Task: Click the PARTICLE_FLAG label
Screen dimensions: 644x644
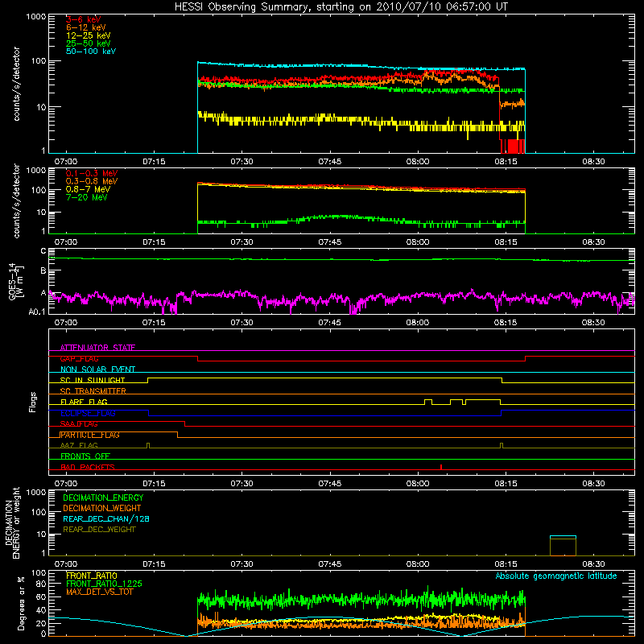Action: point(90,435)
